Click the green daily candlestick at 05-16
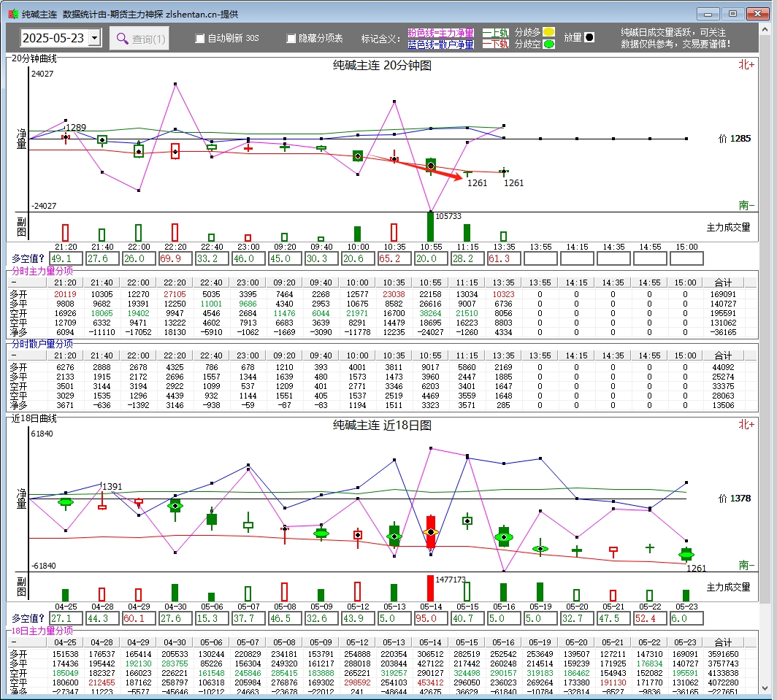The width and height of the screenshot is (777, 700). pyautogui.click(x=504, y=537)
